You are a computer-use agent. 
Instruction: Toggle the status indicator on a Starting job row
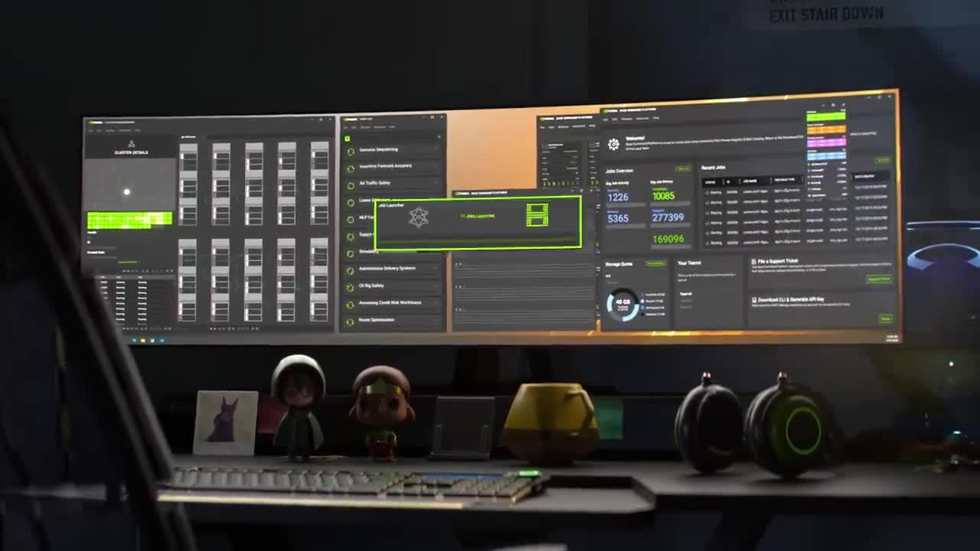(x=708, y=191)
